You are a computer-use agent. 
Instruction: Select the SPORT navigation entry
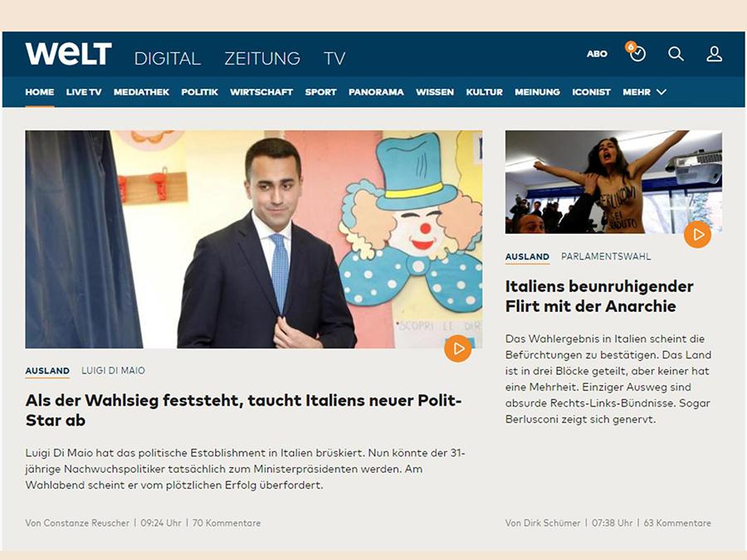point(320,92)
